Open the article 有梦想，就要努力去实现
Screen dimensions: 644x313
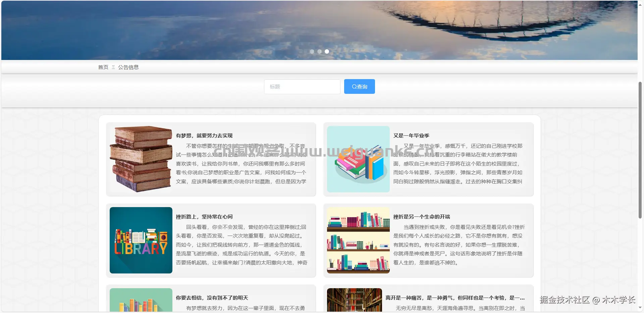(204, 136)
